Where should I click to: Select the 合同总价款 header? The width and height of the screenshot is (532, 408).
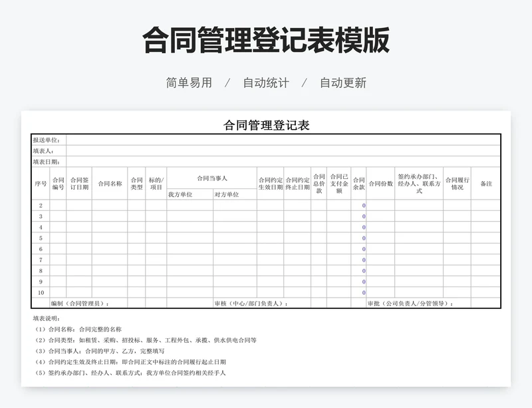tap(319, 184)
